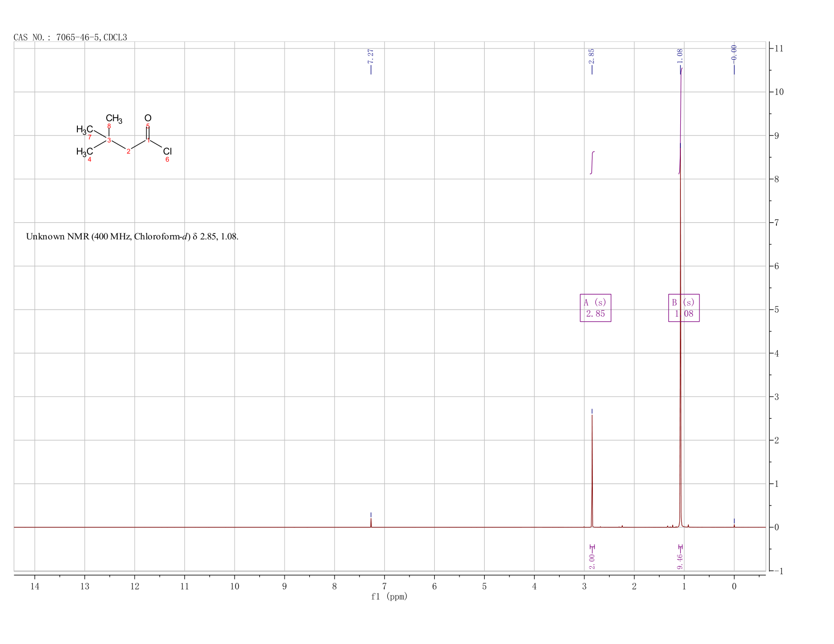Select the 2.85 peak label at top

tap(592, 56)
